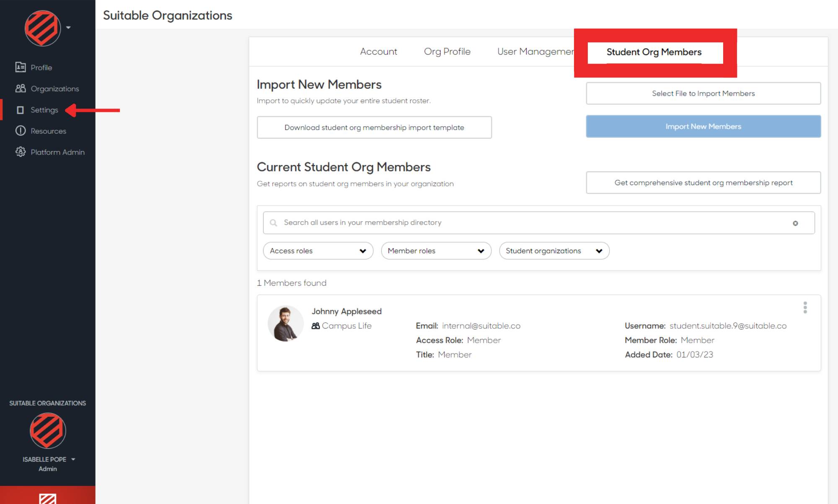Clear search using circle icon

(795, 223)
